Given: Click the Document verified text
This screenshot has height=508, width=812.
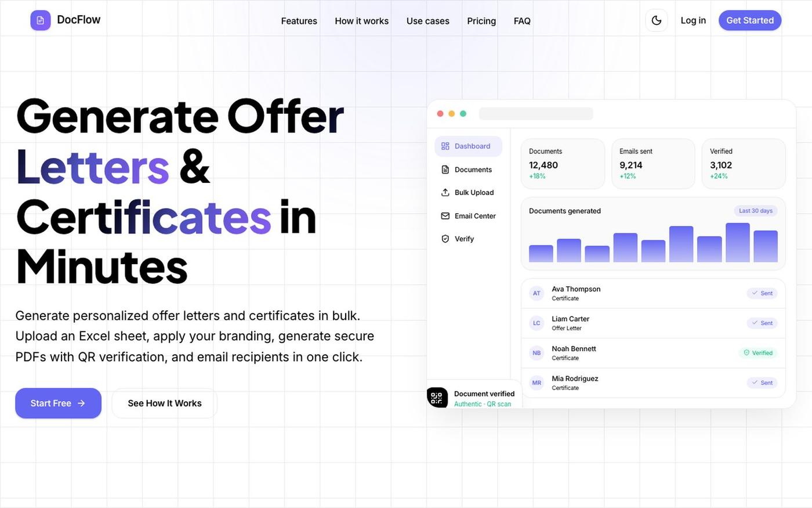Looking at the screenshot, I should pyautogui.click(x=484, y=394).
